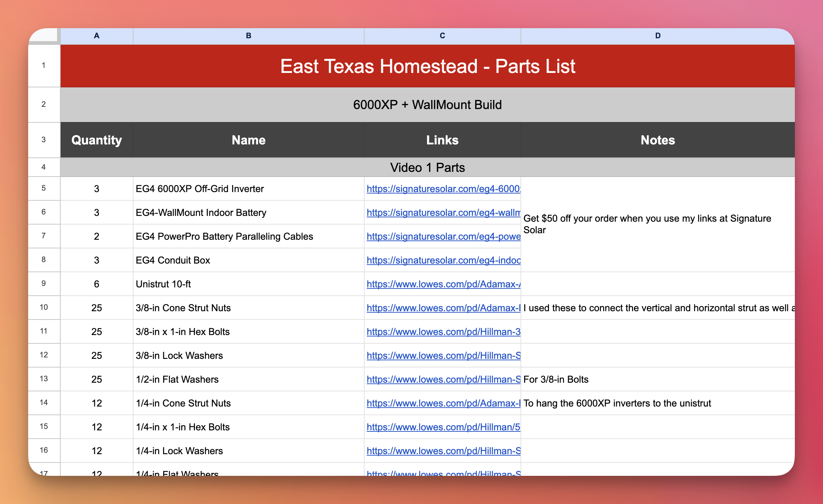823x504 pixels.
Task: Select row 2 header
Action: click(44, 104)
